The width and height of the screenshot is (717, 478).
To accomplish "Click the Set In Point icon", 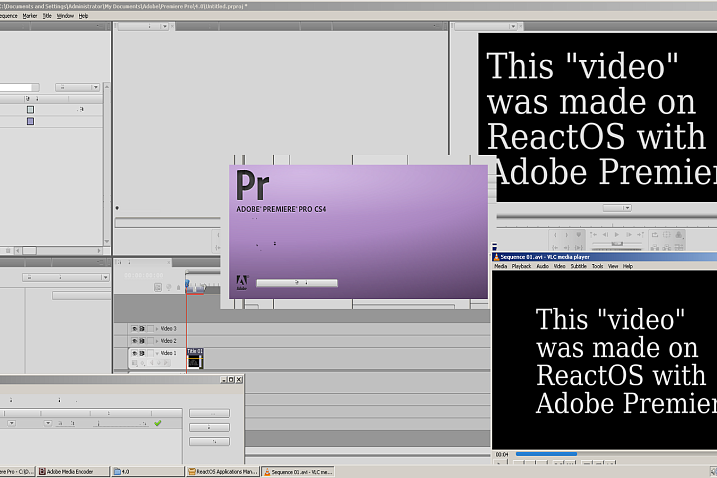I will 555,235.
